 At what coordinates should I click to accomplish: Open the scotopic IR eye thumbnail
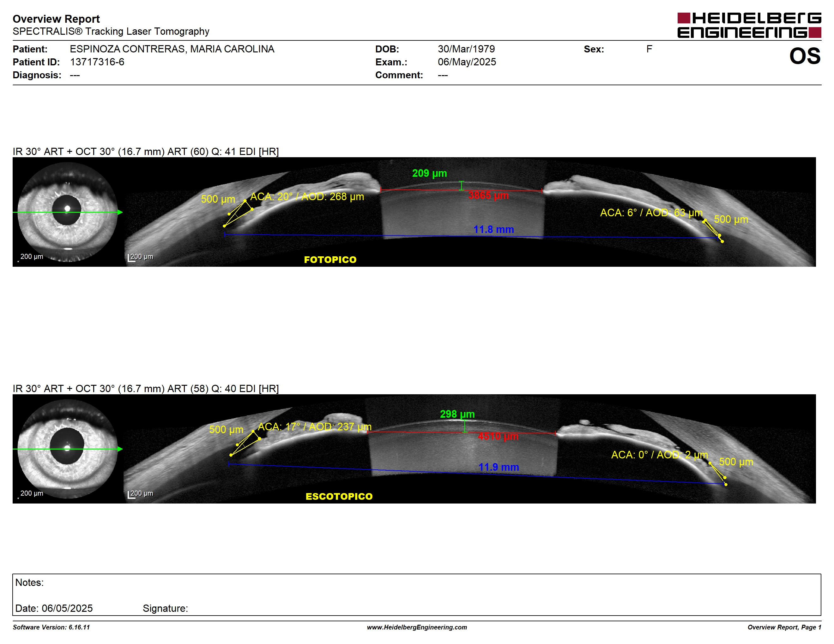coord(68,449)
